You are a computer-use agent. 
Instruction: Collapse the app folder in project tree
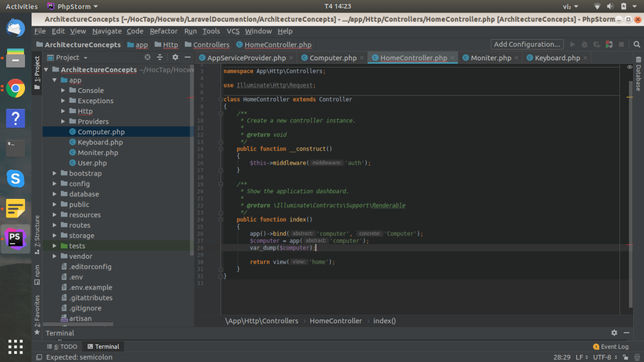click(x=55, y=80)
